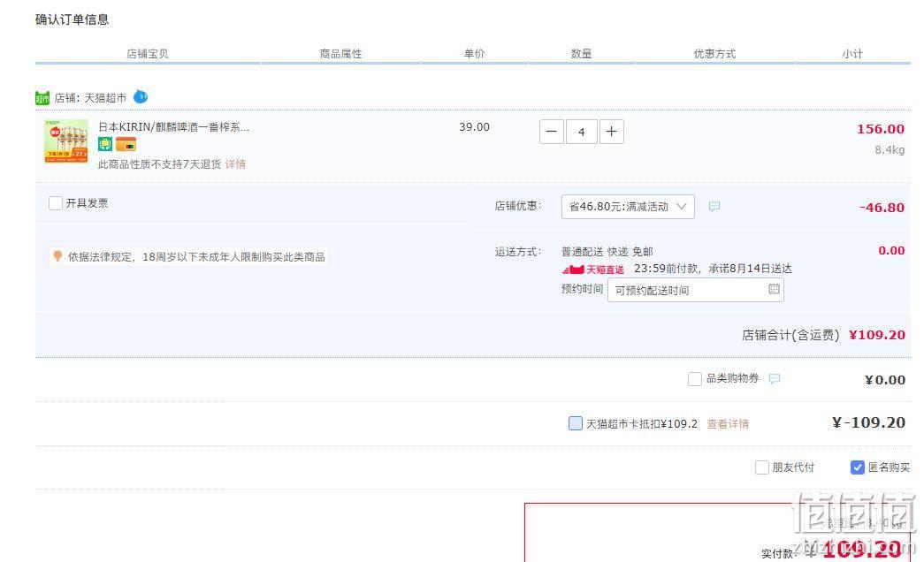The image size is (924, 562).
Task: Open 查看详情 link for supermarket card
Action: tap(728, 423)
